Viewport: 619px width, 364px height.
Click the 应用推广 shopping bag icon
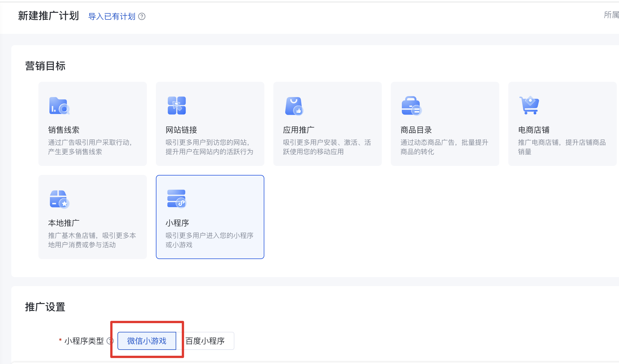294,106
